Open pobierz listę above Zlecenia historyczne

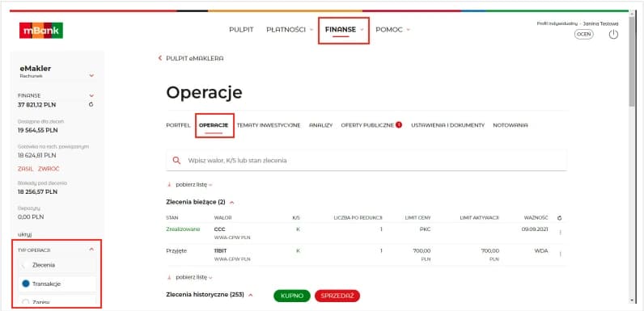pos(191,277)
